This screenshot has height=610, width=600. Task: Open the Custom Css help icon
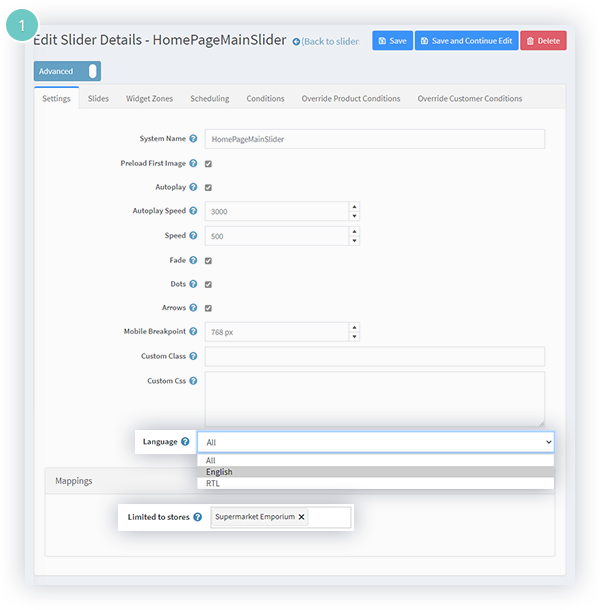[x=193, y=381]
